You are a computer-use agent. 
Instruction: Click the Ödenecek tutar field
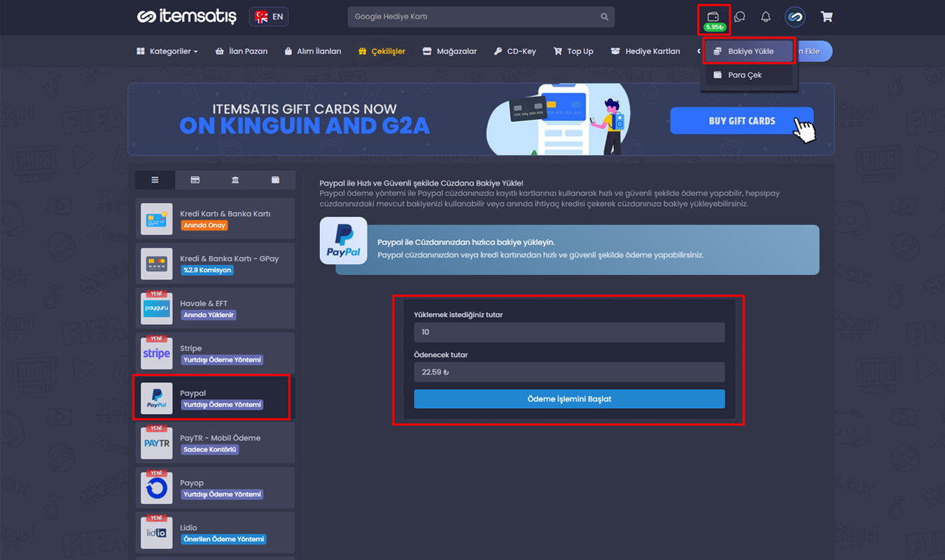pos(569,372)
